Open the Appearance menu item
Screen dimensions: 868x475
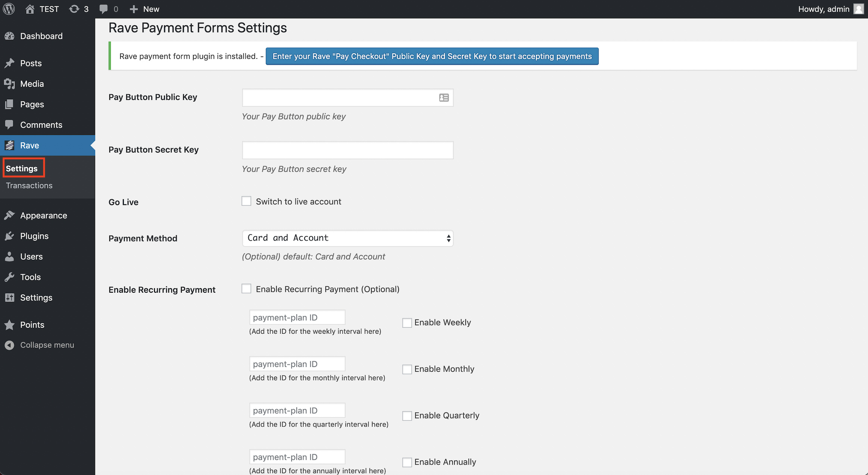point(43,216)
